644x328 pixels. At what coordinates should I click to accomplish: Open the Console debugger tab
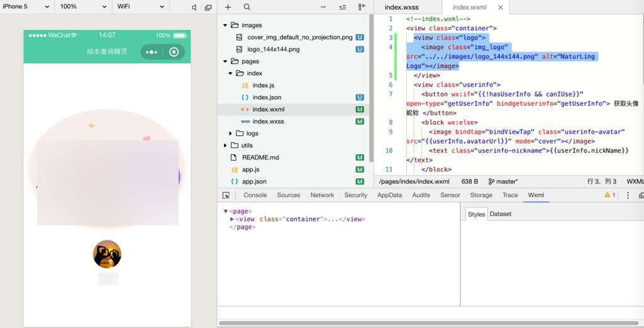255,195
